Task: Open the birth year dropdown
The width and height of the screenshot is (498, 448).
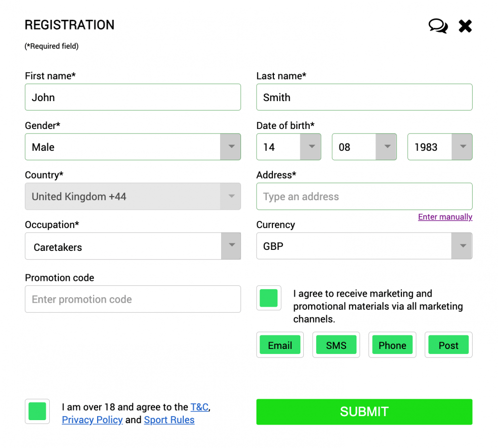Action: tap(462, 147)
